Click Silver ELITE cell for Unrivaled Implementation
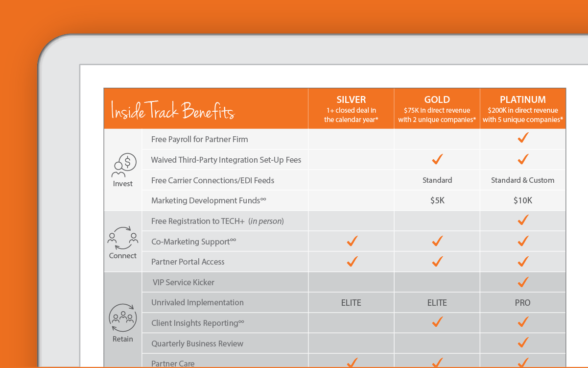This screenshot has height=368, width=588. [351, 303]
